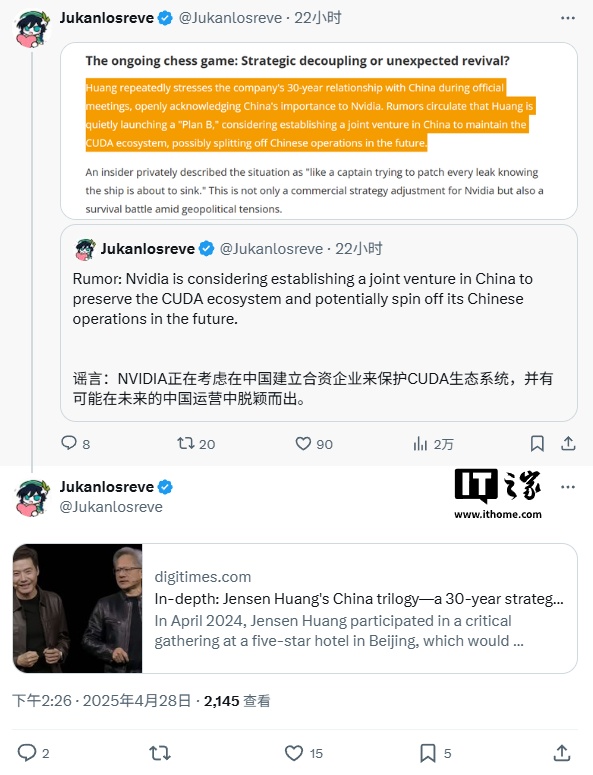This screenshot has width=593, height=775.
Task: Bookmark the first tweet
Action: (x=537, y=443)
